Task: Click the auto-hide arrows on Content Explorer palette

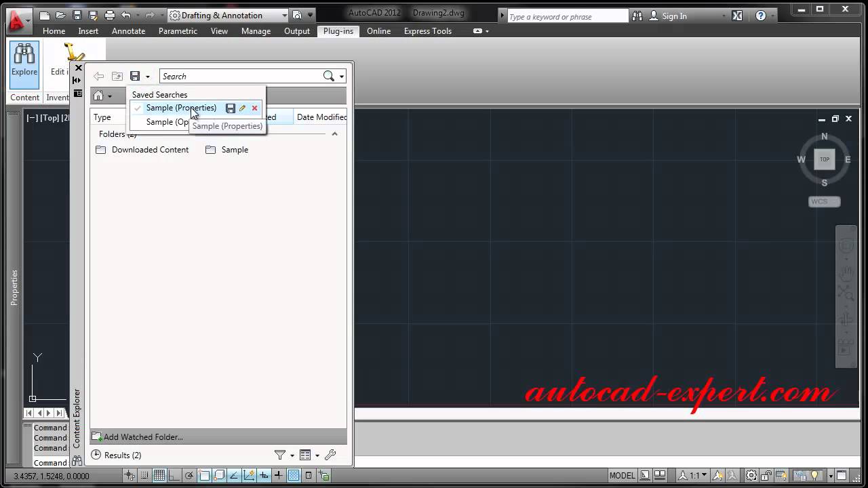Action: [x=77, y=80]
